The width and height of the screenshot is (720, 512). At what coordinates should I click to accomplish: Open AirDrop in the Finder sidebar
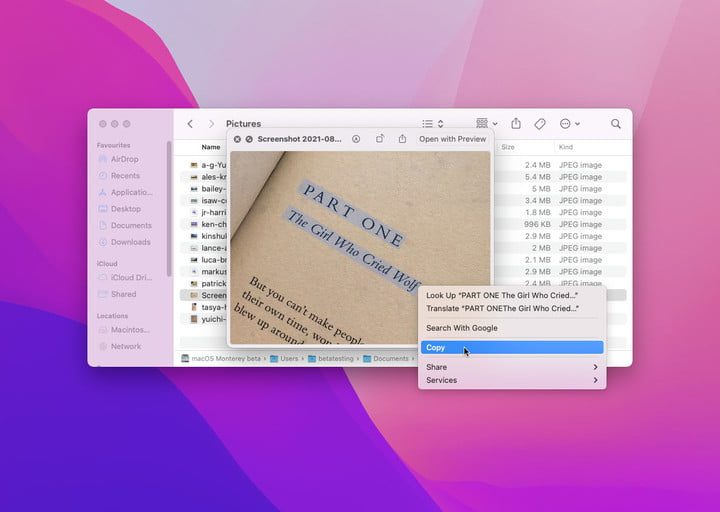[125, 159]
